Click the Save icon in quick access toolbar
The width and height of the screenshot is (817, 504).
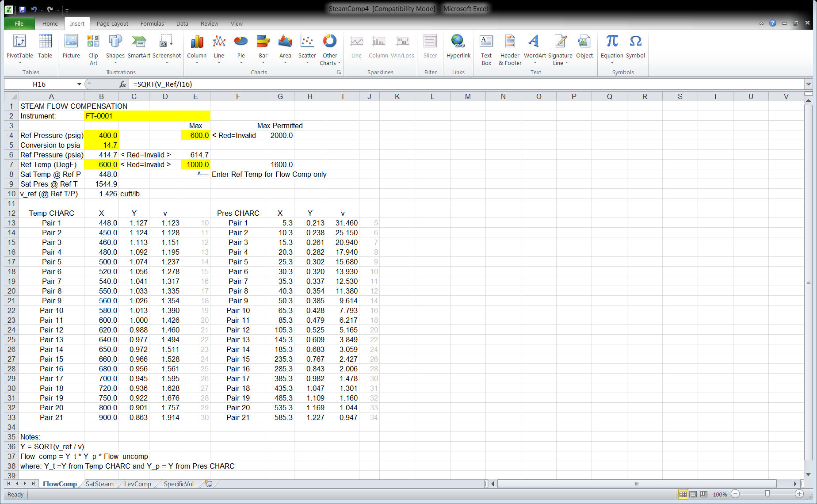[22, 9]
